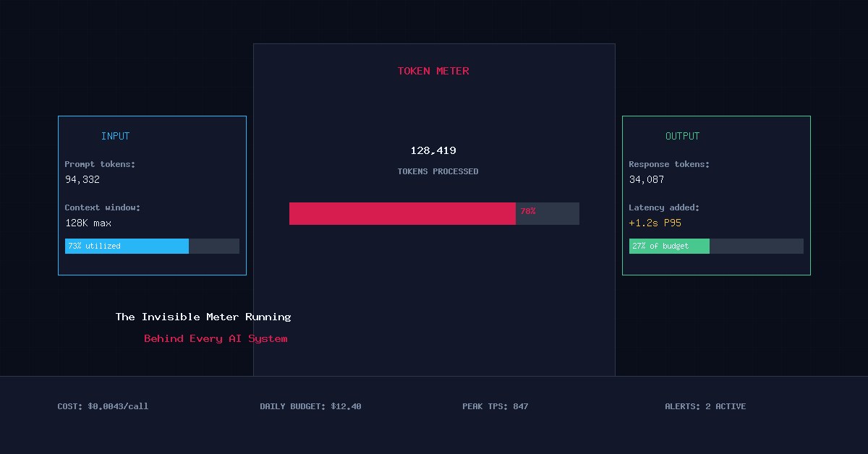Click "The Invisible Meter Running" headline

[203, 317]
